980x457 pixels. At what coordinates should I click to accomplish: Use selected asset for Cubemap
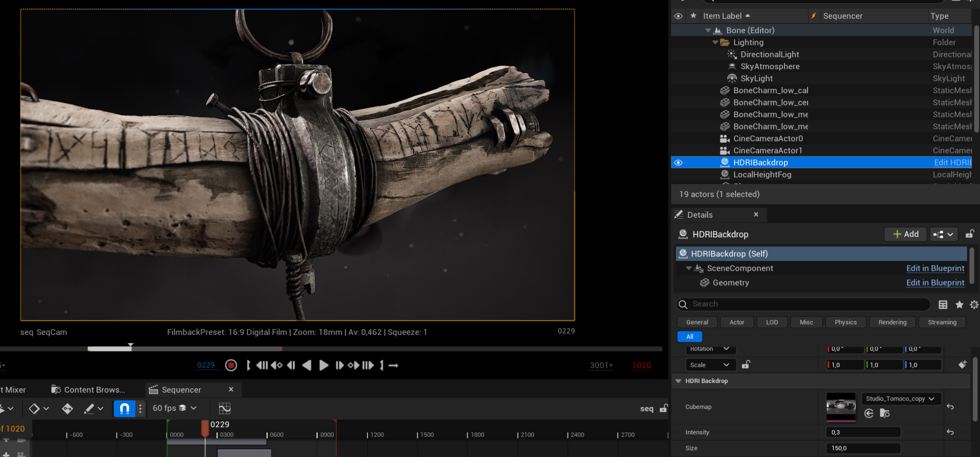[869, 413]
